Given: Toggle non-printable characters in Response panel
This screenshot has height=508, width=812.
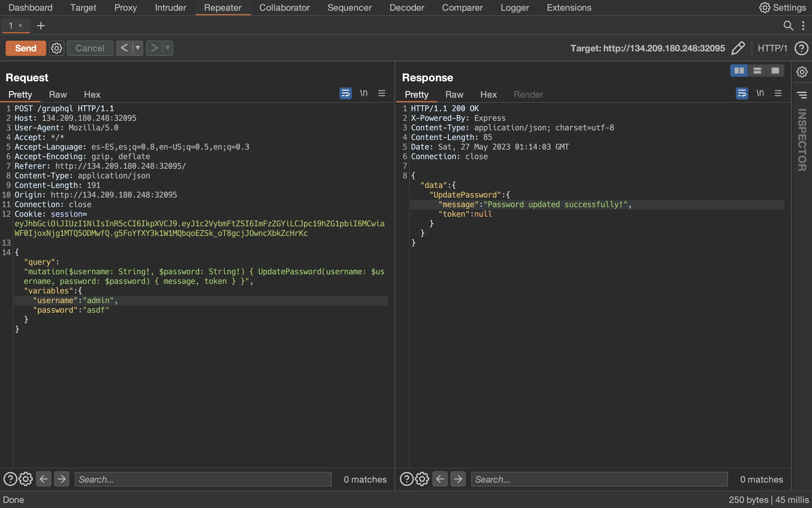Looking at the screenshot, I should [760, 93].
